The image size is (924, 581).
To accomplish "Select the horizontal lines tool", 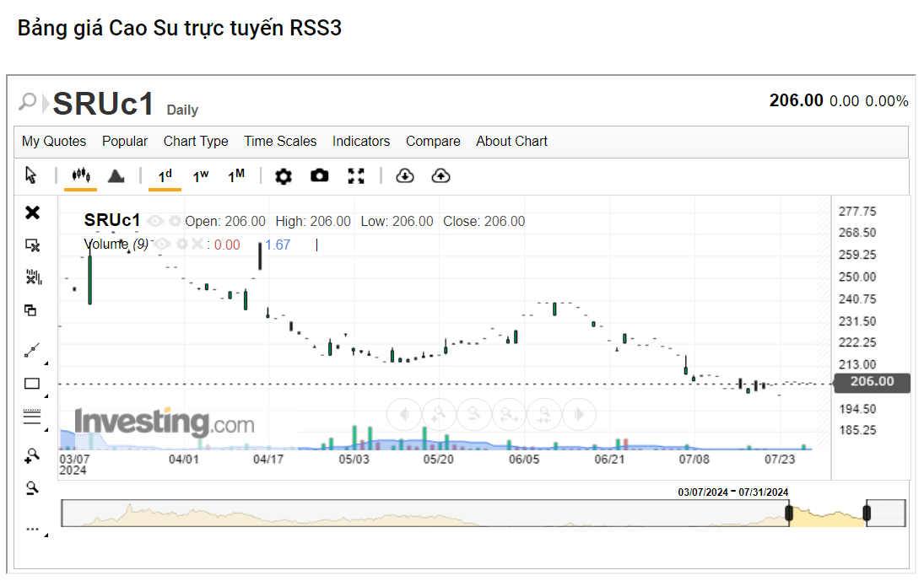I will point(32,417).
